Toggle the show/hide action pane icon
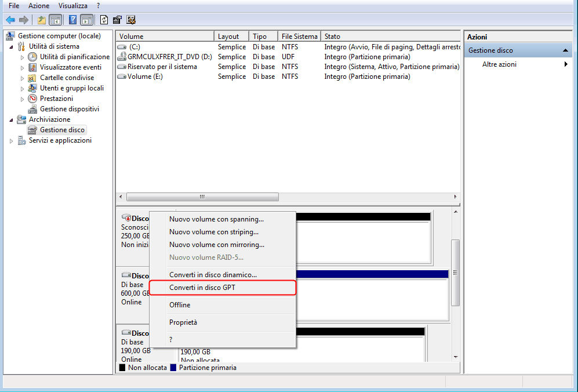578x392 pixels. click(86, 20)
